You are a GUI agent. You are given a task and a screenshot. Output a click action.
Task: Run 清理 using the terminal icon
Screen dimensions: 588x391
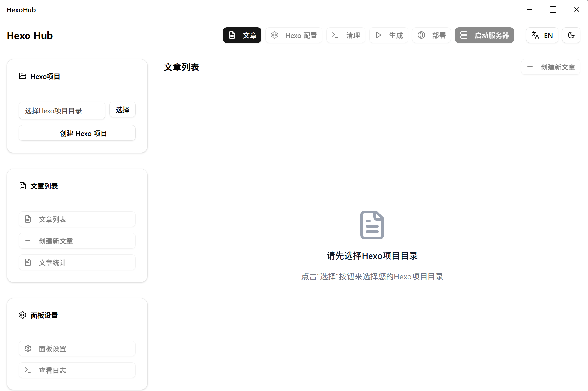coord(336,35)
